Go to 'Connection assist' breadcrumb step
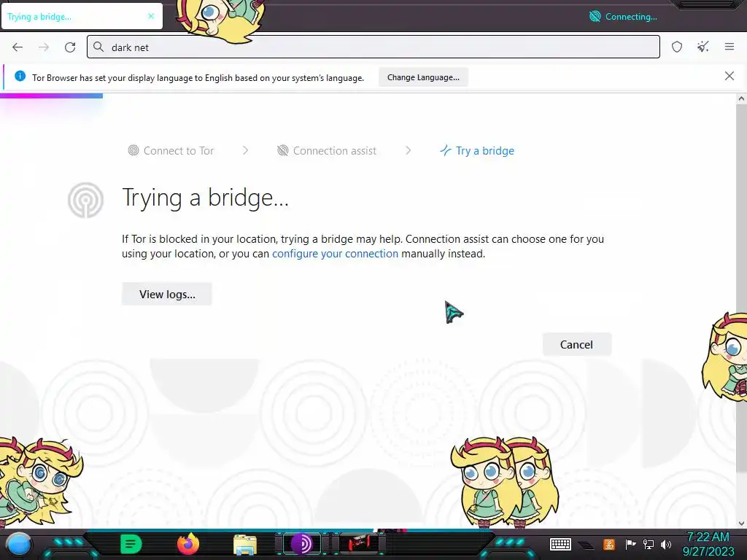747x560 pixels. 327,150
